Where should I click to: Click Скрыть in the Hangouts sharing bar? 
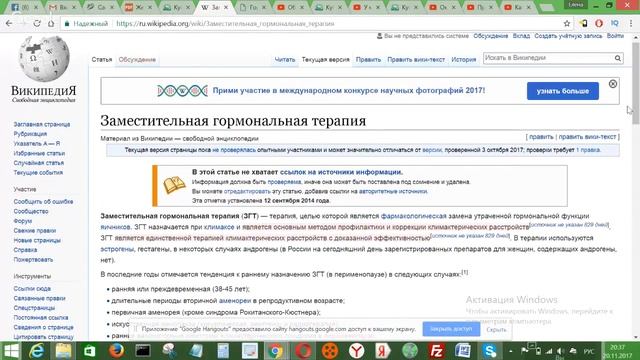coord(496,330)
